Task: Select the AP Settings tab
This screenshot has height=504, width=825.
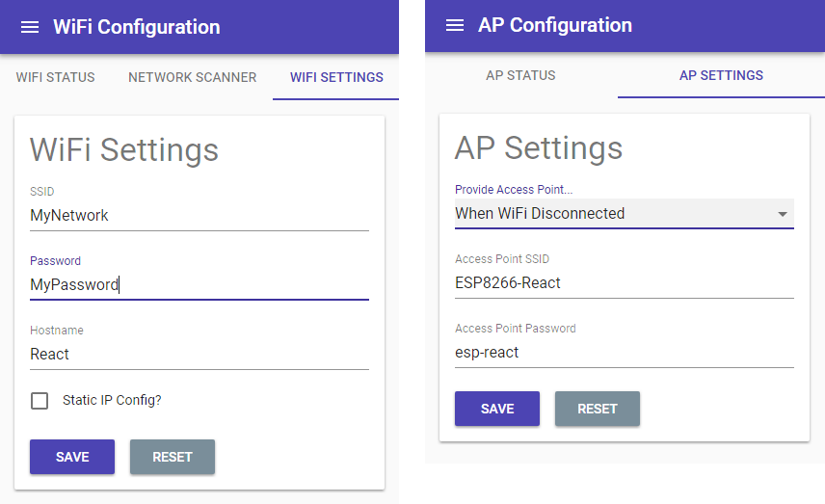Action: 721,75
